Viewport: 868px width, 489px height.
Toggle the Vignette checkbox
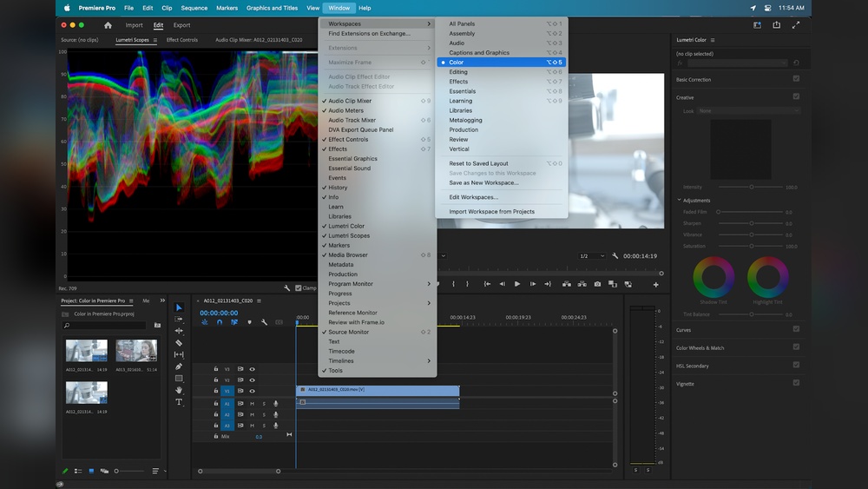coord(796,383)
